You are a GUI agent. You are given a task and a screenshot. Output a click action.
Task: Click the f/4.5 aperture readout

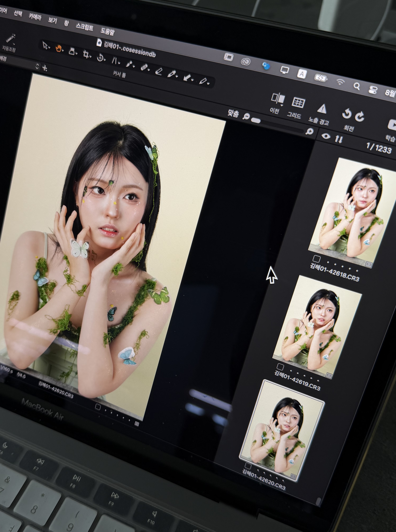(x=21, y=376)
